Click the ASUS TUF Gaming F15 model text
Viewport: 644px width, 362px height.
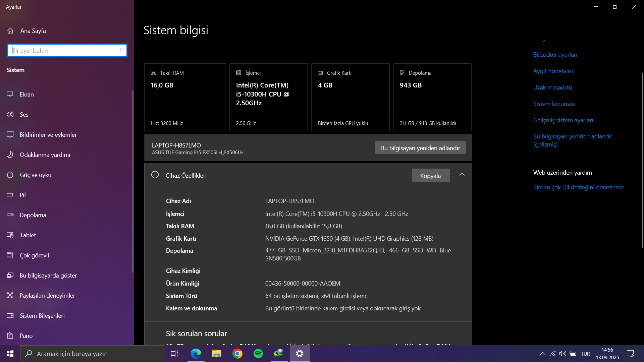tap(198, 153)
